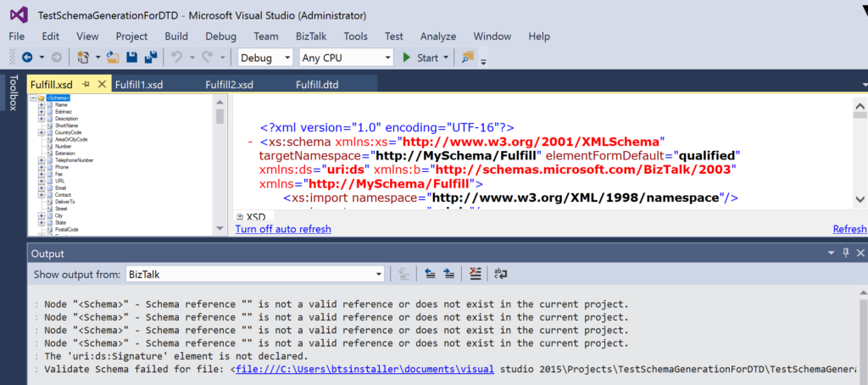Open the Undo history dropdown arrow

192,58
